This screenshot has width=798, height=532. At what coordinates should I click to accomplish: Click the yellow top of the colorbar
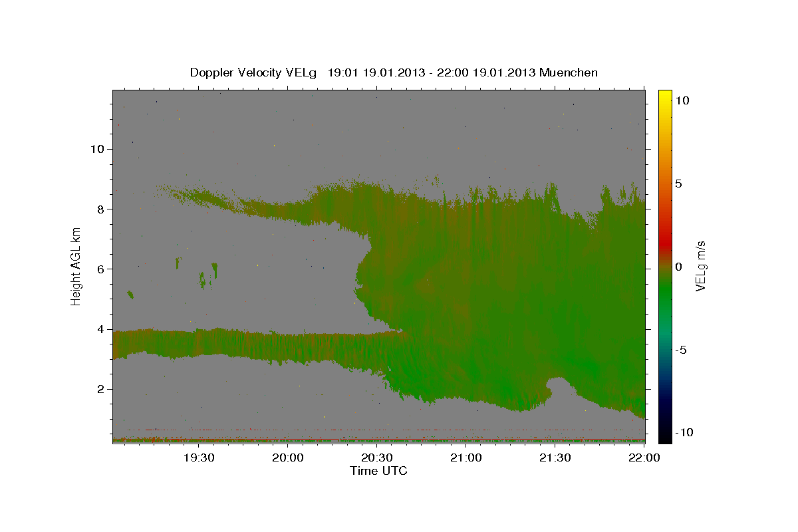pyautogui.click(x=665, y=96)
